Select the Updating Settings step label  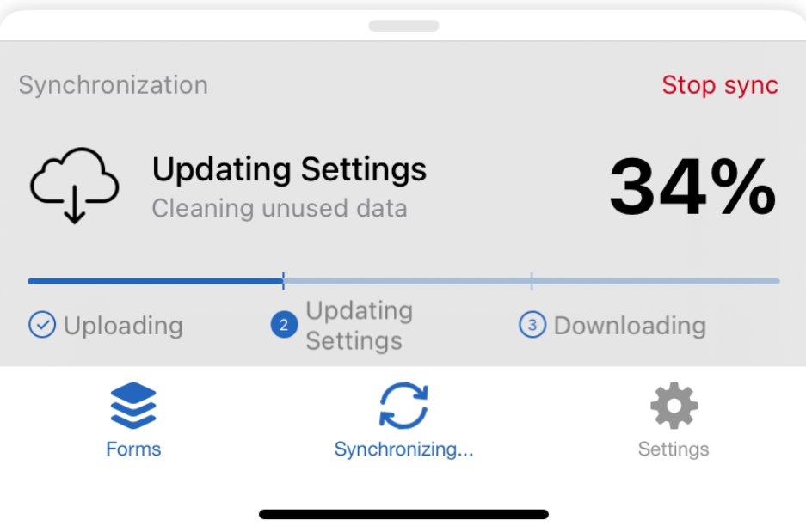point(359,326)
